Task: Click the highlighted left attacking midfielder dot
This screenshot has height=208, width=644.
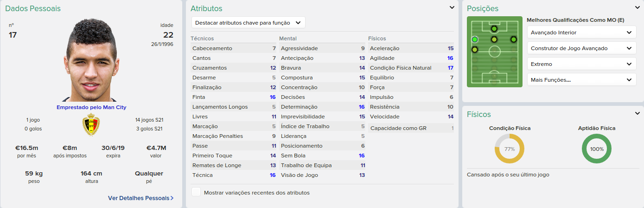Action: tap(474, 39)
